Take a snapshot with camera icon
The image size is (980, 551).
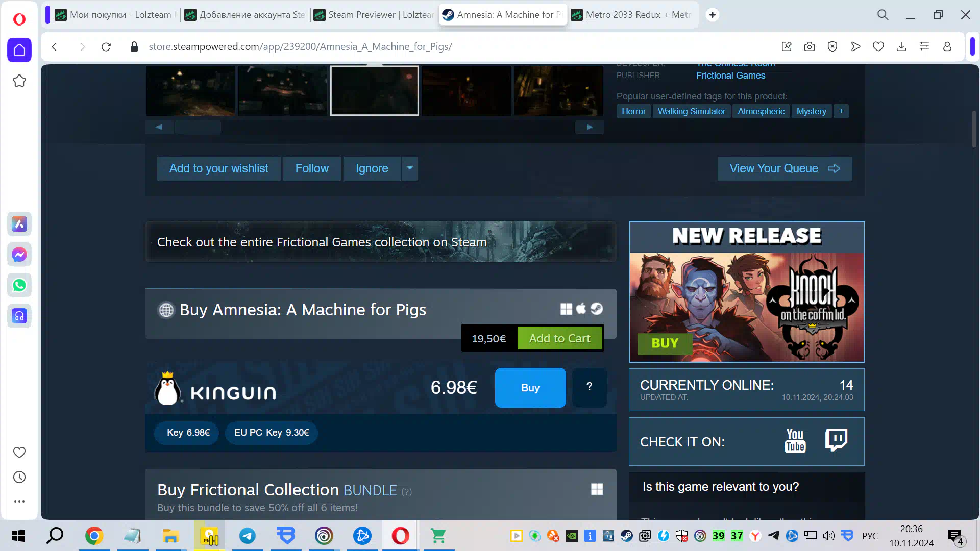click(810, 47)
